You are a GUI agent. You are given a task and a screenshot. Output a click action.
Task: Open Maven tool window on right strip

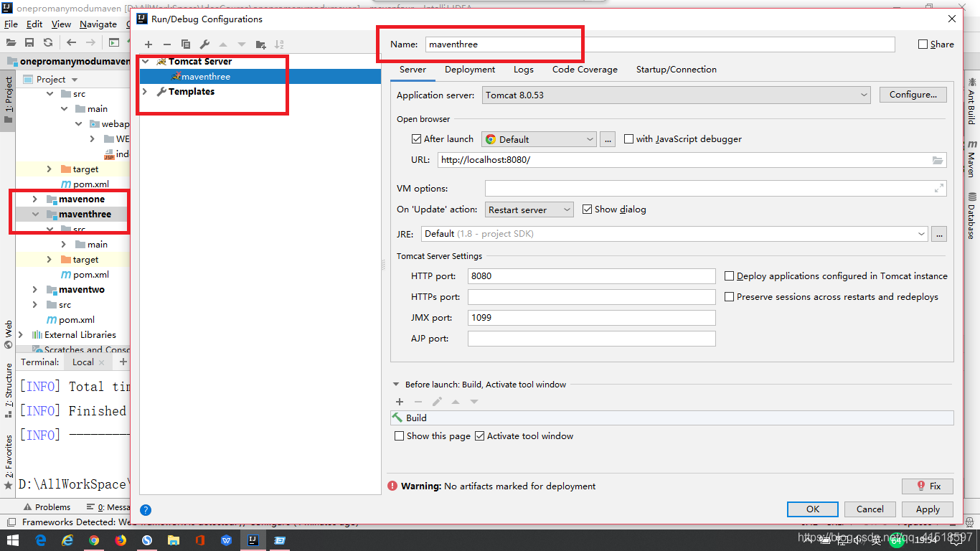971,159
